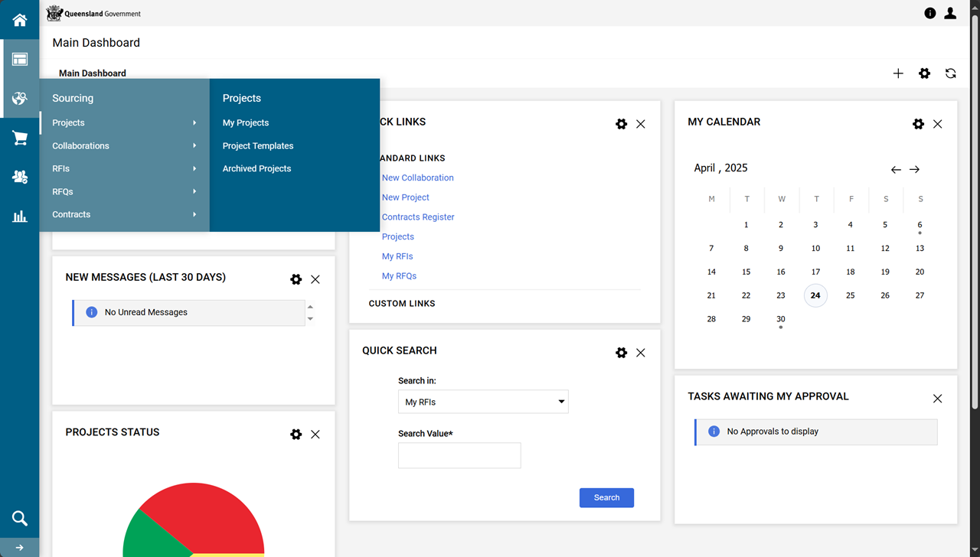The height and width of the screenshot is (557, 980).
Task: Open the Contracts Register link
Action: click(418, 217)
